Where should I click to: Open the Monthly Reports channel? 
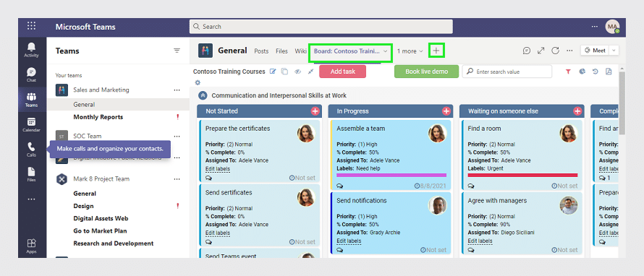(x=98, y=117)
